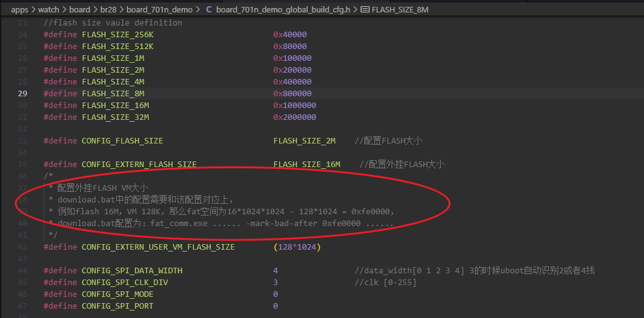Viewport: 644px width, 318px height.
Task: Click the FLASH_SIZE_8M definition on line 29
Action: click(113, 94)
